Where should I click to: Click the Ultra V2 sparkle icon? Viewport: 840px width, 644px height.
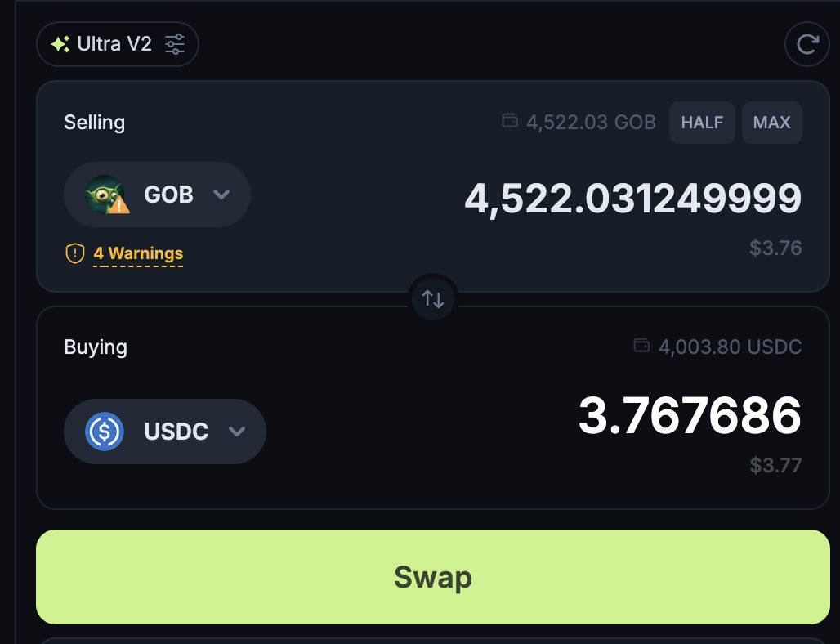point(60,44)
